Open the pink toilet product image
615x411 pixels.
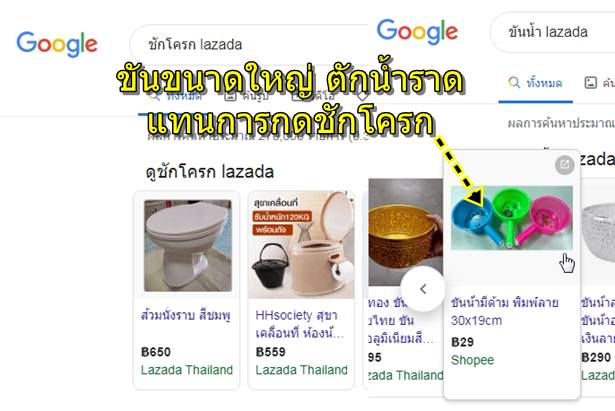(x=188, y=246)
